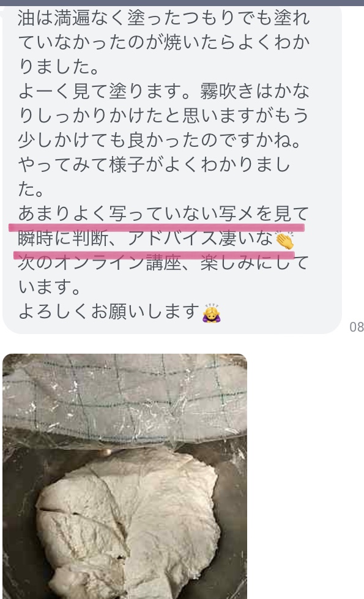364x599 pixels.
Task: Tap the short line います。
Action: click(x=50, y=288)
